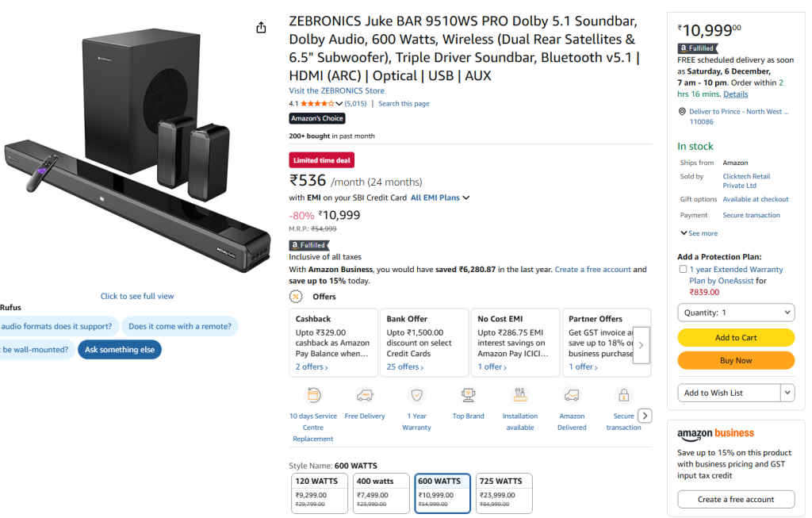Click Buy Now
This screenshot has height=518, width=812.
(736, 360)
